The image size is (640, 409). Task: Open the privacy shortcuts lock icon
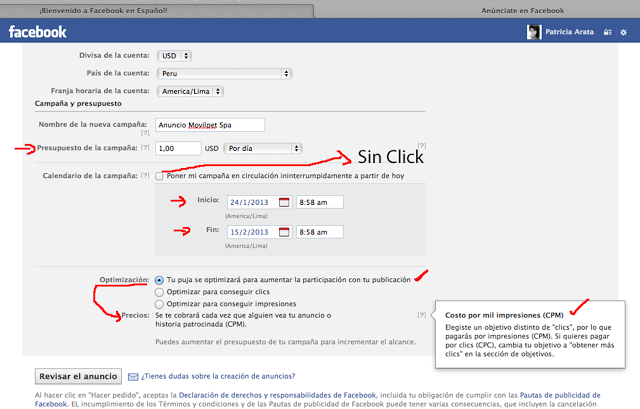point(607,32)
